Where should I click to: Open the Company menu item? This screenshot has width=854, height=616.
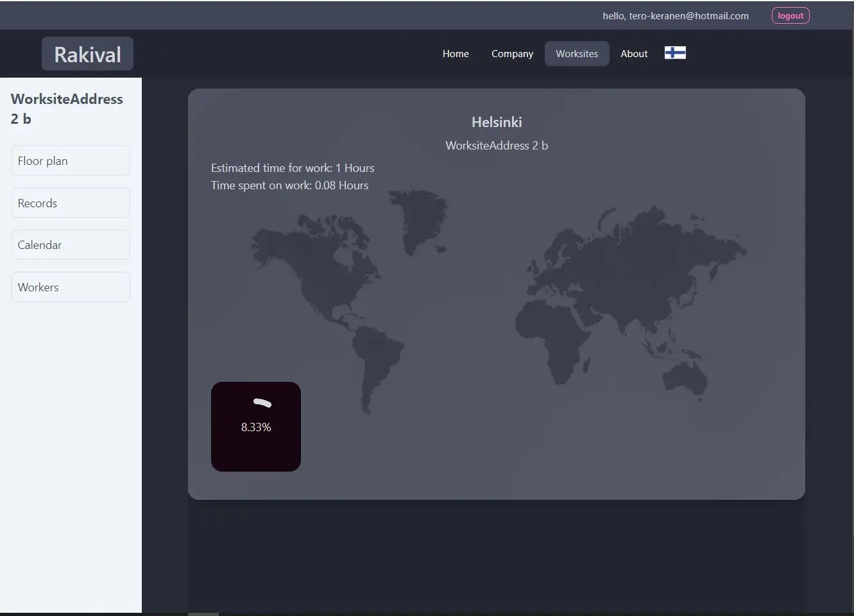coord(512,54)
